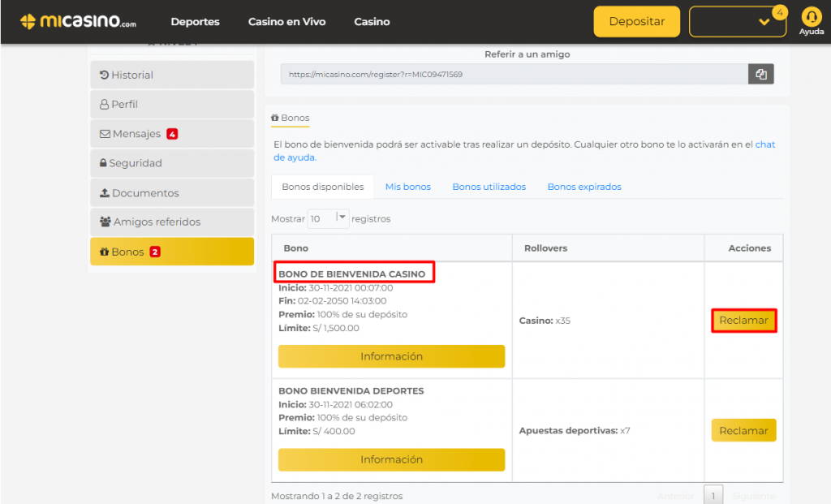Image resolution: width=831 pixels, height=504 pixels.
Task: Open the Bonos expirados tab
Action: click(x=583, y=187)
